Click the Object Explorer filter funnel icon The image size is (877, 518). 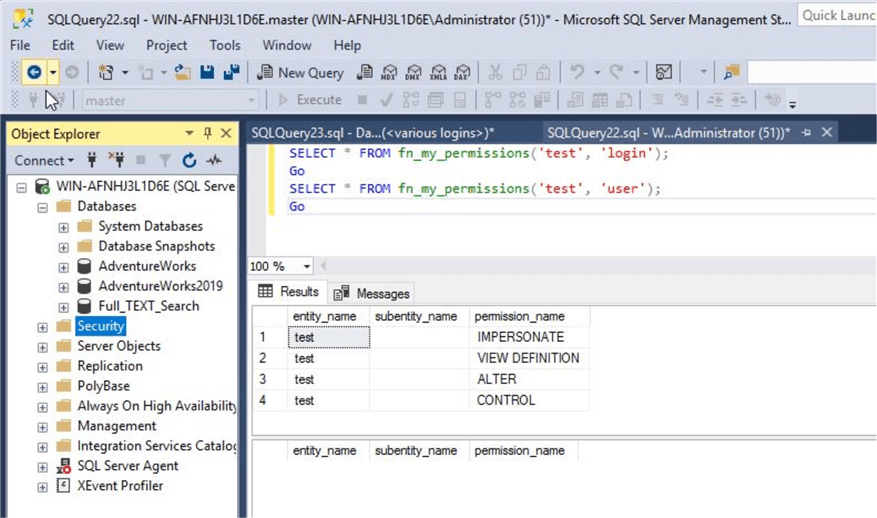165,161
